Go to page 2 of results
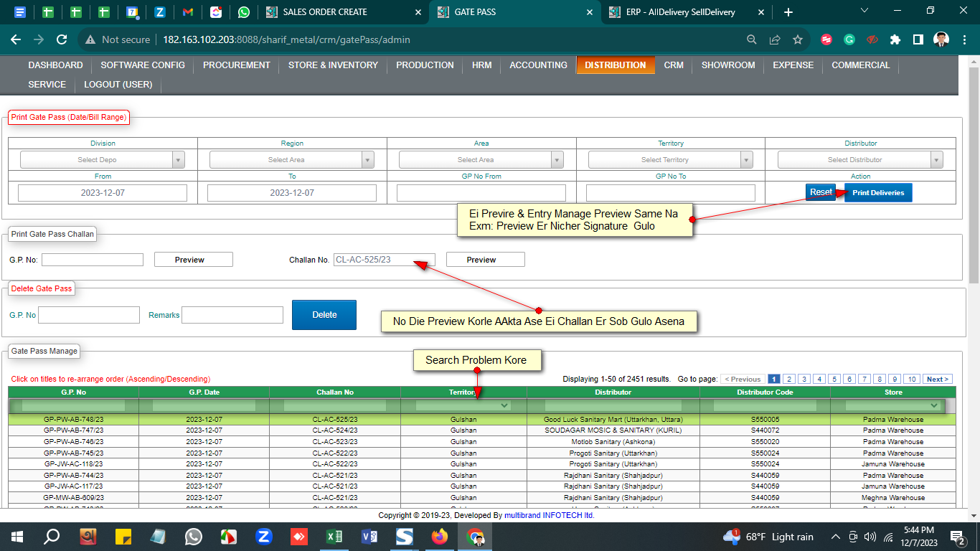The image size is (980, 551). tap(789, 379)
